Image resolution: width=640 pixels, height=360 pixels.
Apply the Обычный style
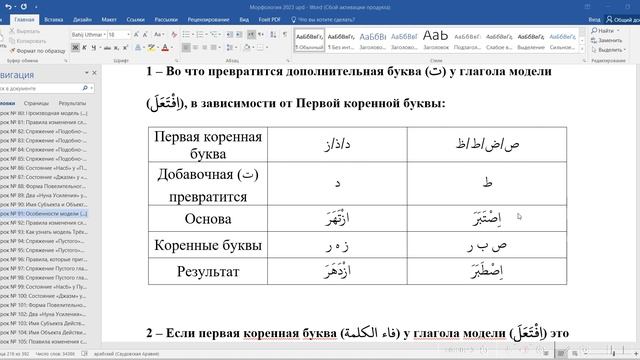click(309, 40)
